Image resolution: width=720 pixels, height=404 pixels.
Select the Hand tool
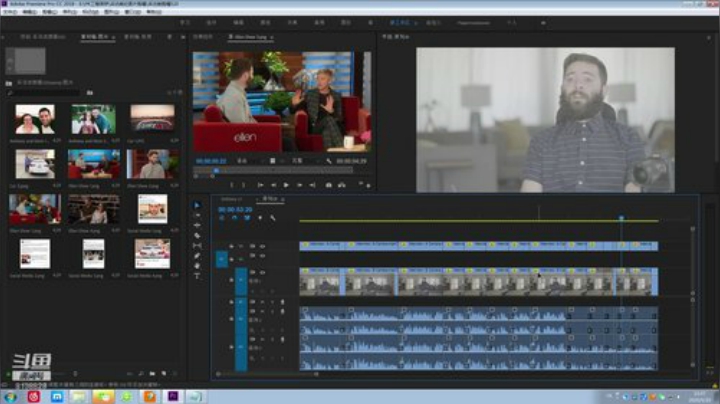pos(197,266)
